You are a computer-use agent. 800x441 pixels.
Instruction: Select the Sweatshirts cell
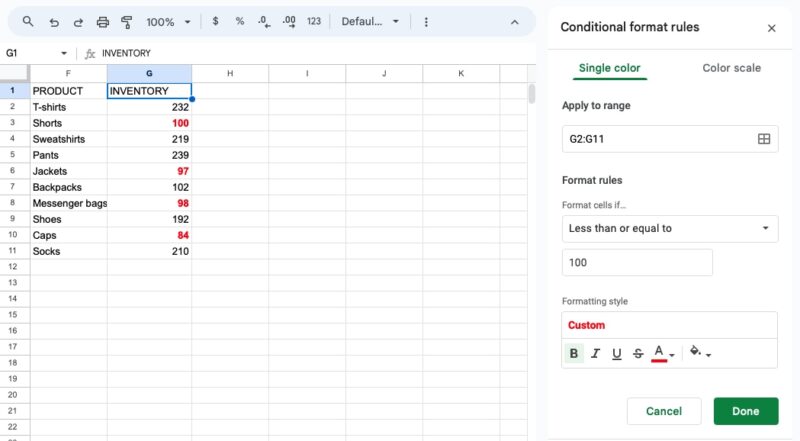pyautogui.click(x=68, y=139)
